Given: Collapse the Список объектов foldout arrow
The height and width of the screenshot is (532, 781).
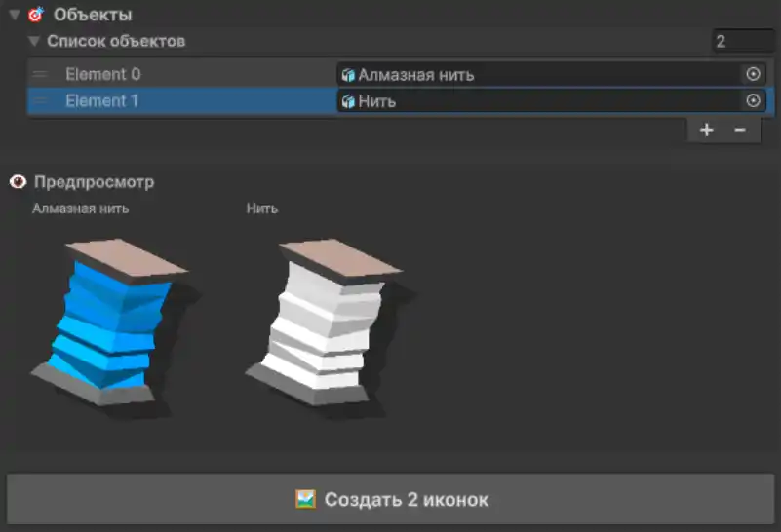Looking at the screenshot, I should [34, 41].
